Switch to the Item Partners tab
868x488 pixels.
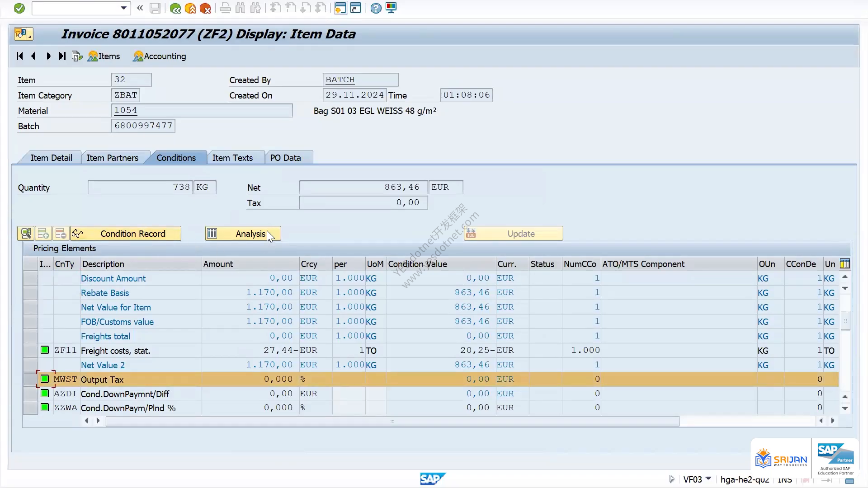pyautogui.click(x=113, y=158)
